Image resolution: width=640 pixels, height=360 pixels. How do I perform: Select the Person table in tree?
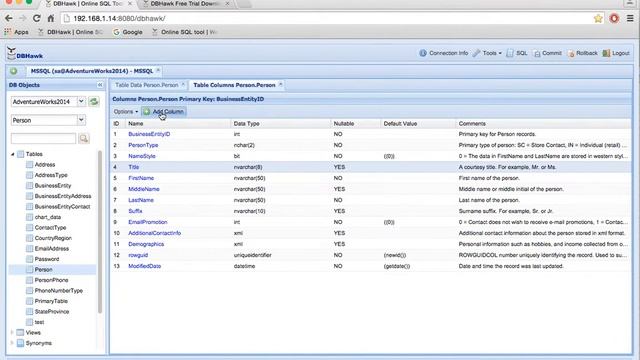43,270
